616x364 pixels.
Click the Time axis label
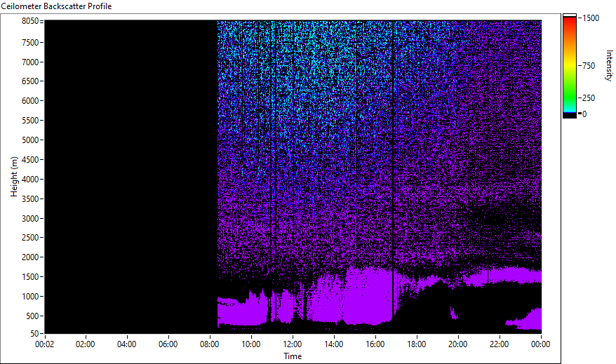293,356
